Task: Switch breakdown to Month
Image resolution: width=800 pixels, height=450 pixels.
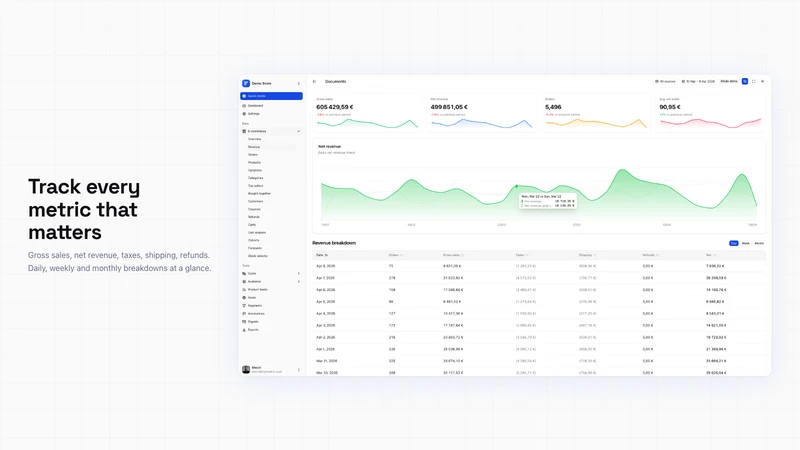Action: (759, 243)
